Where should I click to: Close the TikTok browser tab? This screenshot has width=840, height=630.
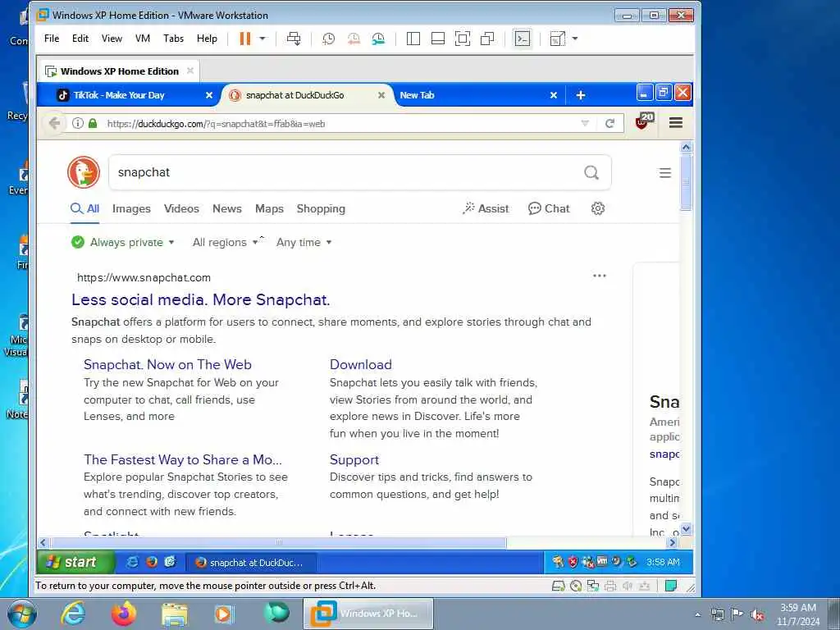(209, 95)
